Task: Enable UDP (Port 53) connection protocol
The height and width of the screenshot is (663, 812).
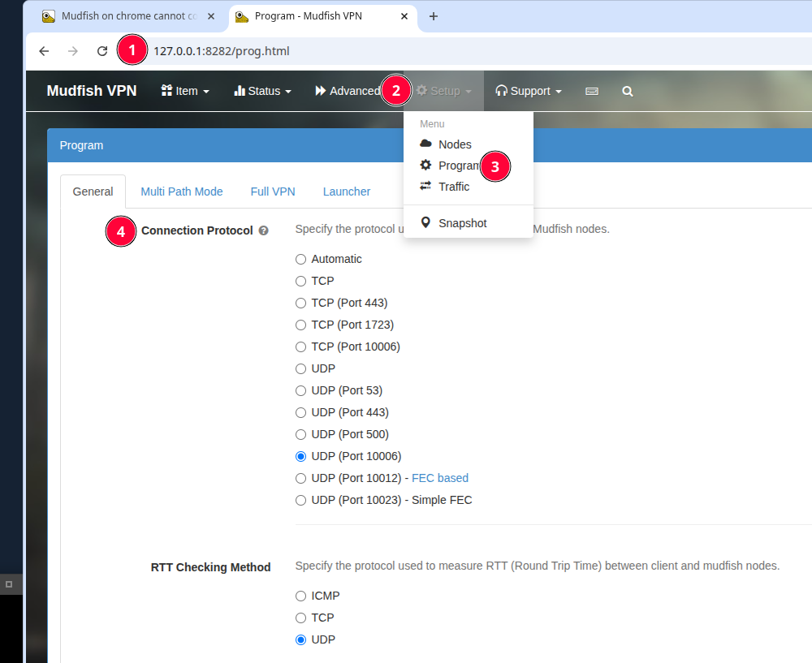Action: click(300, 391)
